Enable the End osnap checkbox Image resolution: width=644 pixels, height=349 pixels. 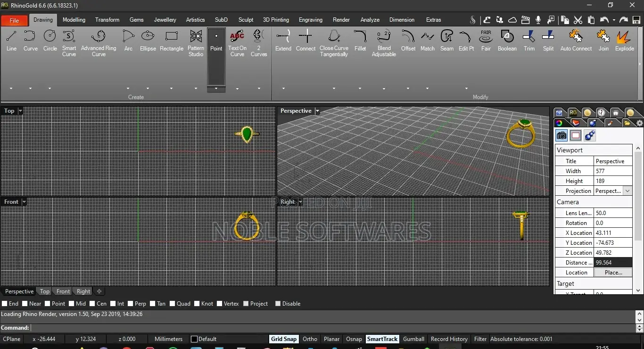[x=5, y=304]
